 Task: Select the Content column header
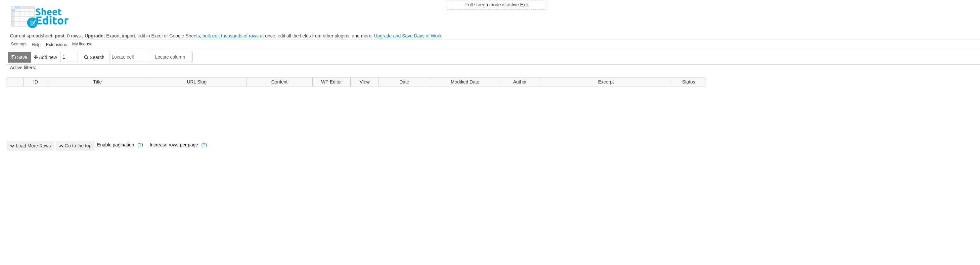click(x=279, y=82)
